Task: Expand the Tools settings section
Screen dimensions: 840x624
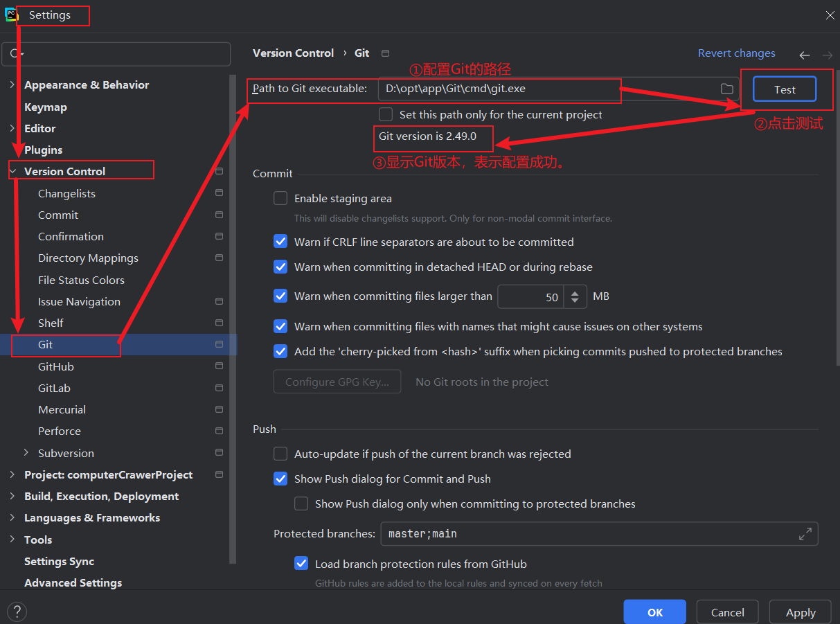Action: [12, 540]
